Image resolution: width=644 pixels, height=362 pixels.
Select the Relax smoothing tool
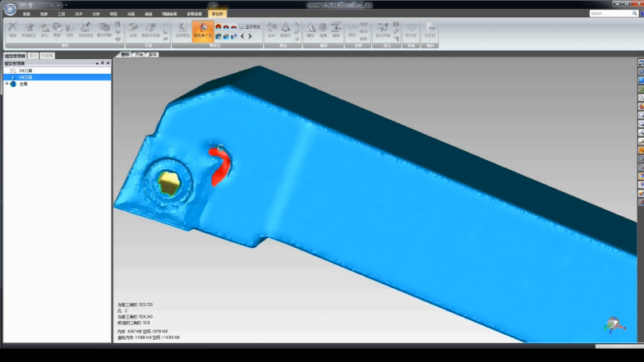133,30
